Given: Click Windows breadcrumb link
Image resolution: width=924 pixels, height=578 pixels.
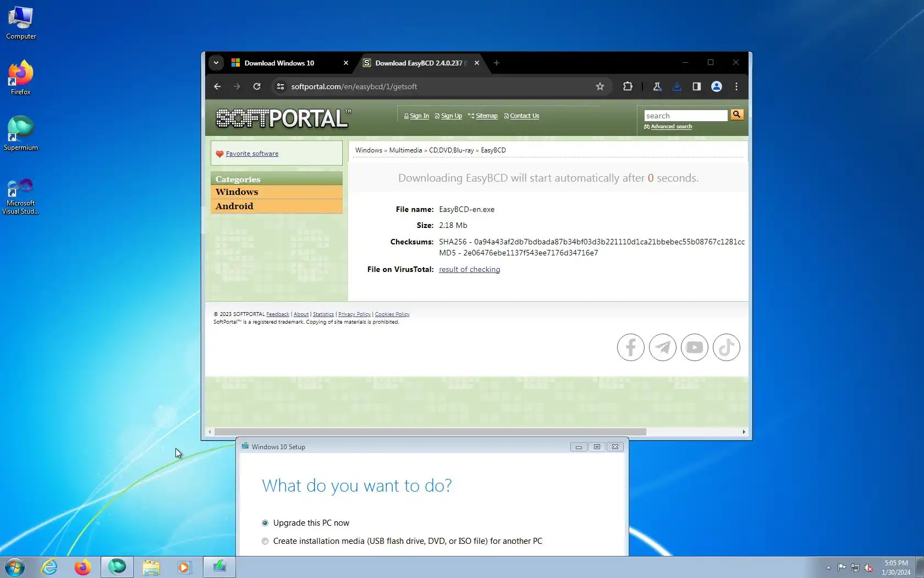Looking at the screenshot, I should [x=369, y=150].
